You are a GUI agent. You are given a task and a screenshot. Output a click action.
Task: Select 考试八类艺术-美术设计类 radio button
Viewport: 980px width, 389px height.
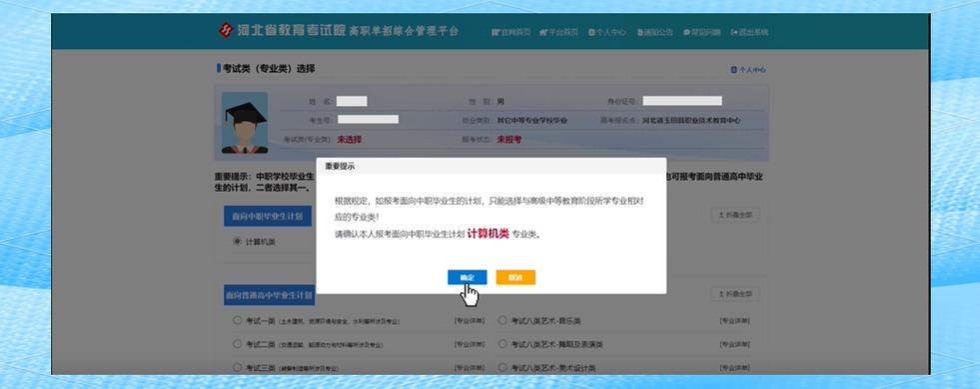502,368
